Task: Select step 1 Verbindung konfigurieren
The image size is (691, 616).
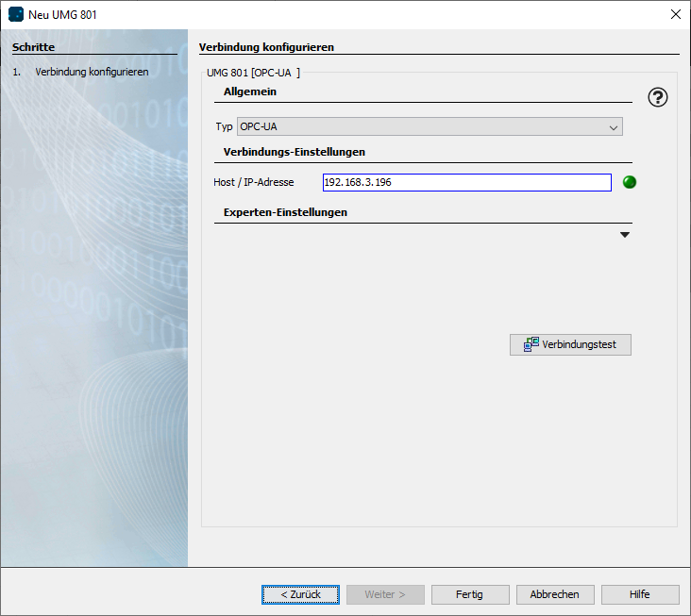Action: pos(80,72)
